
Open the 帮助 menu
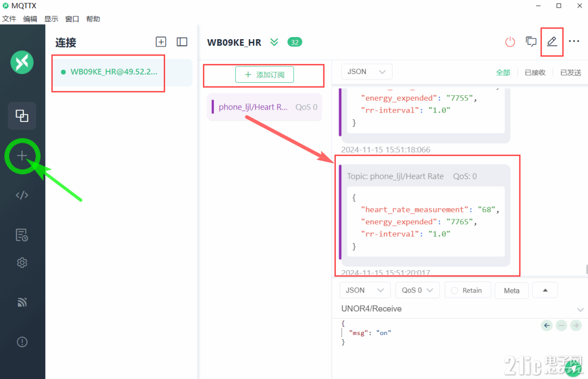click(93, 19)
